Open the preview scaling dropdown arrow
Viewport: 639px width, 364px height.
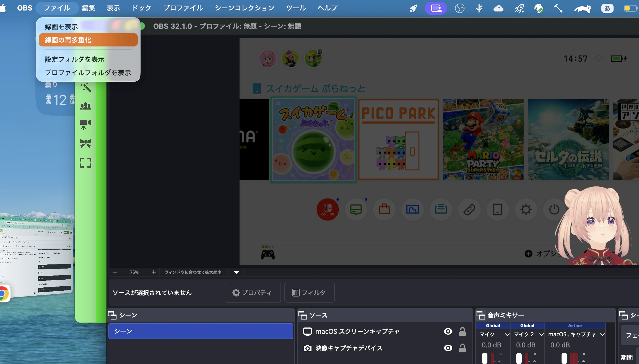click(237, 272)
